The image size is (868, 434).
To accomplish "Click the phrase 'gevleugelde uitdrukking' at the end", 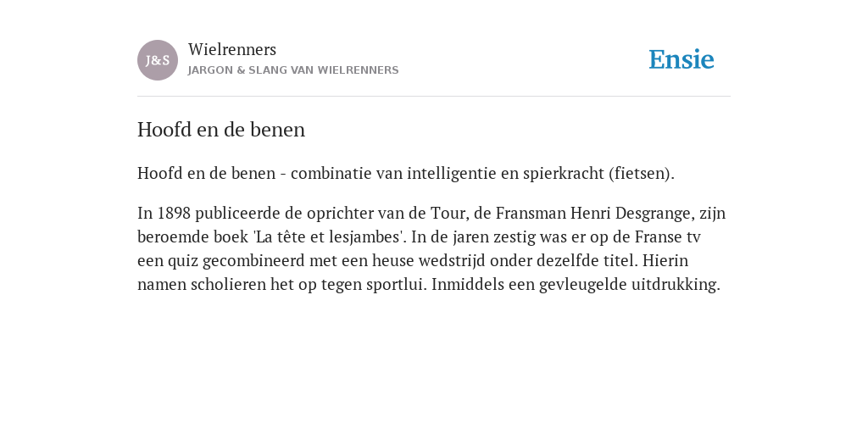I will click(x=630, y=285).
